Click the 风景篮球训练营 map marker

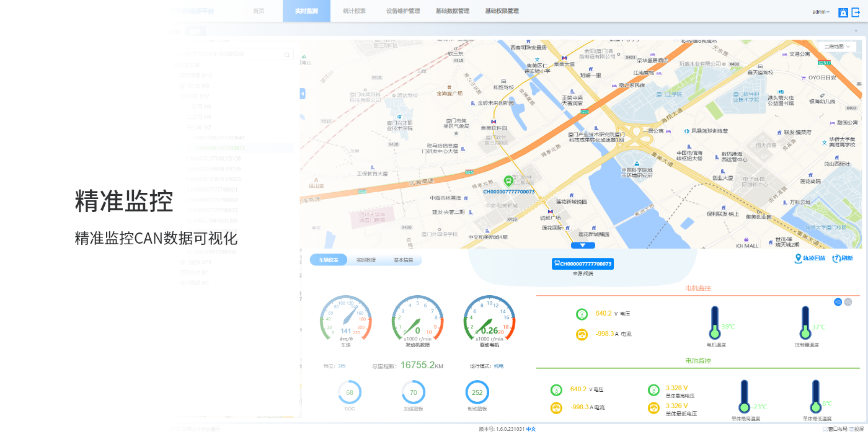[x=686, y=131]
